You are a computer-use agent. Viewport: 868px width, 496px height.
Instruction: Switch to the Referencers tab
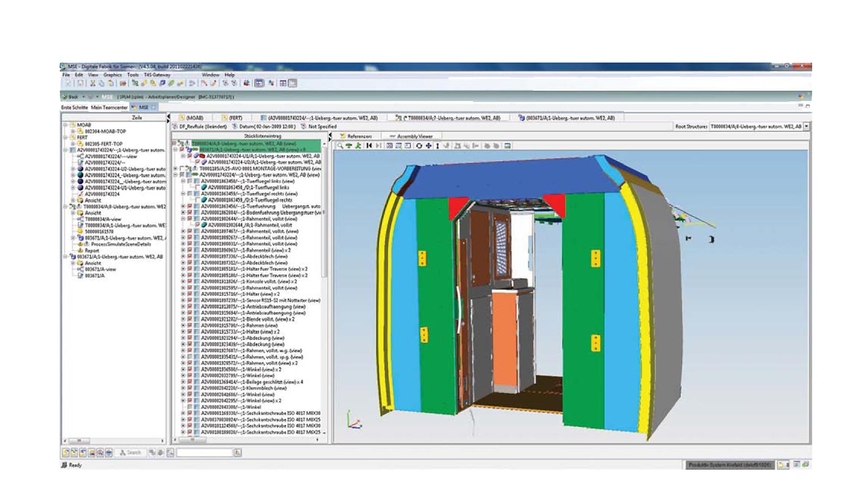point(356,136)
